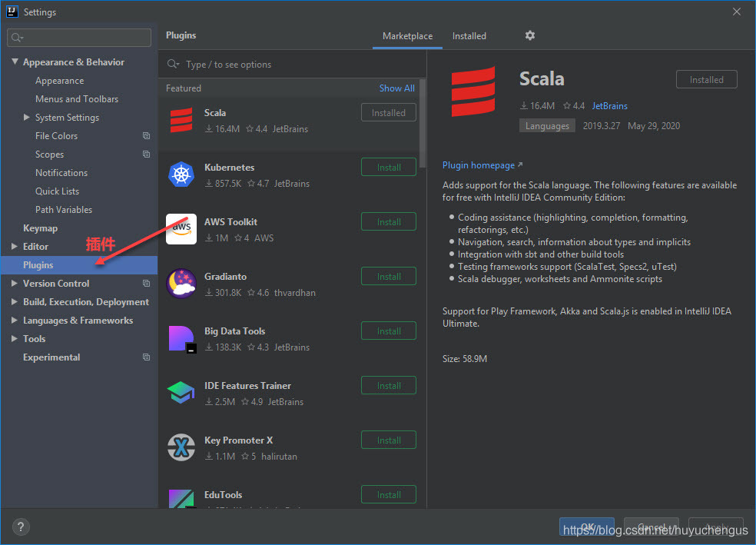
Task: Open Quick Lists settings
Action: point(57,191)
